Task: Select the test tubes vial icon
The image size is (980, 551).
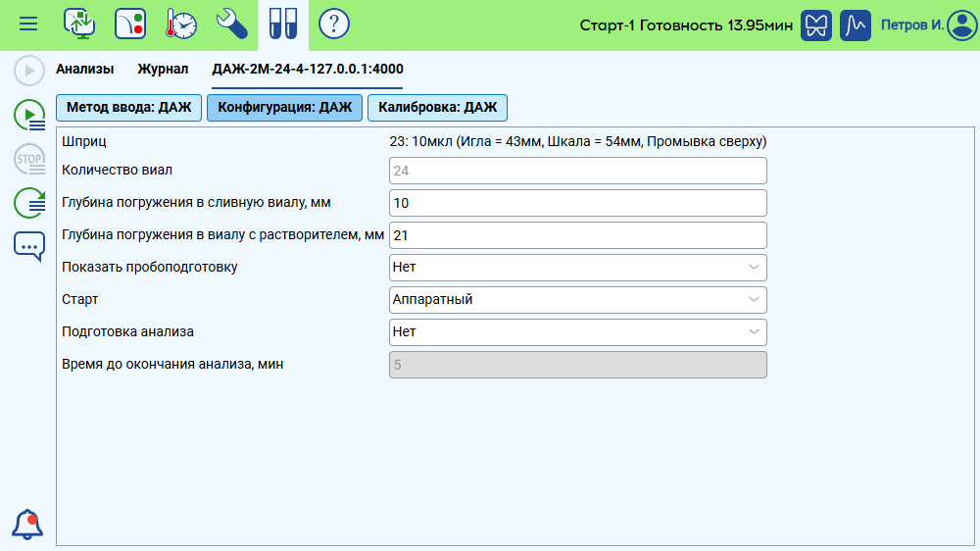Action: click(282, 25)
